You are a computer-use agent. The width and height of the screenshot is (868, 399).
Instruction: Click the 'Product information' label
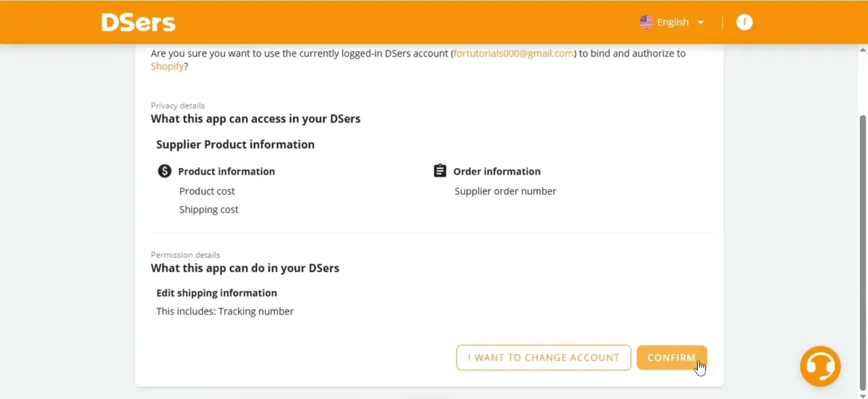point(226,172)
